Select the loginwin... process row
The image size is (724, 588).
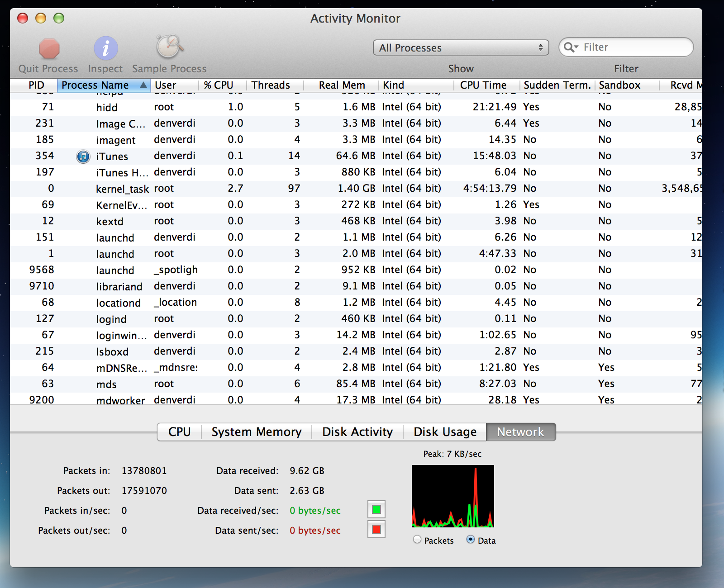(356, 335)
